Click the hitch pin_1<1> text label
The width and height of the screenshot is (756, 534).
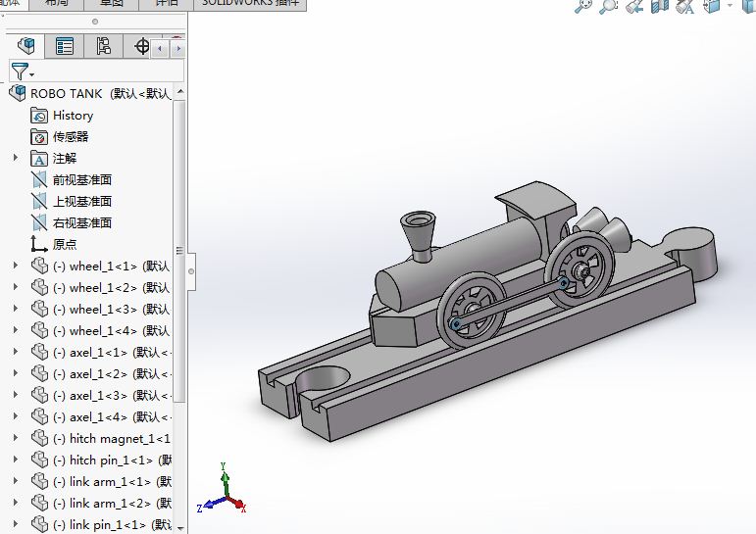111,461
